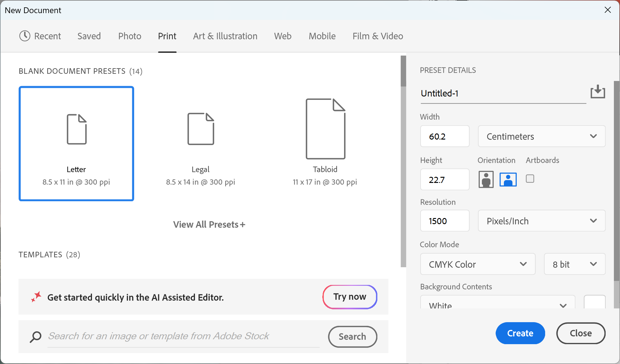Click the Resolution field showing 1500

pos(445,221)
